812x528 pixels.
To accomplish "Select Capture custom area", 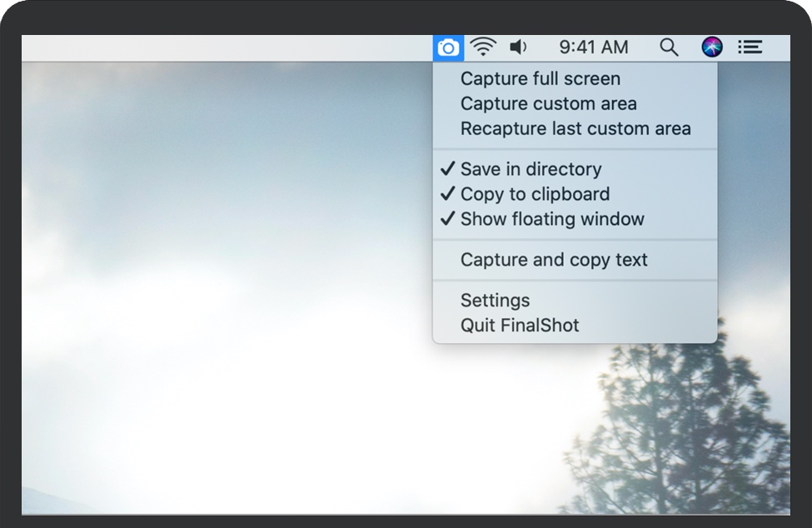I will pyautogui.click(x=548, y=104).
